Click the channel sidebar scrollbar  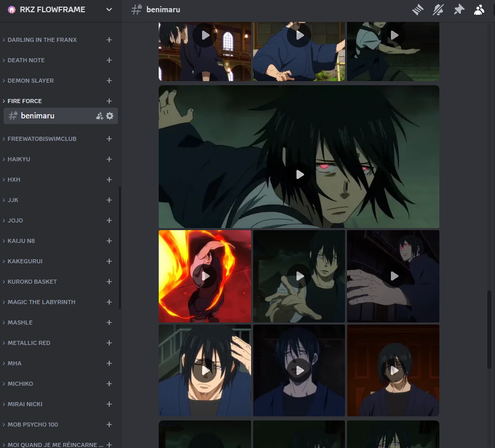(x=120, y=248)
